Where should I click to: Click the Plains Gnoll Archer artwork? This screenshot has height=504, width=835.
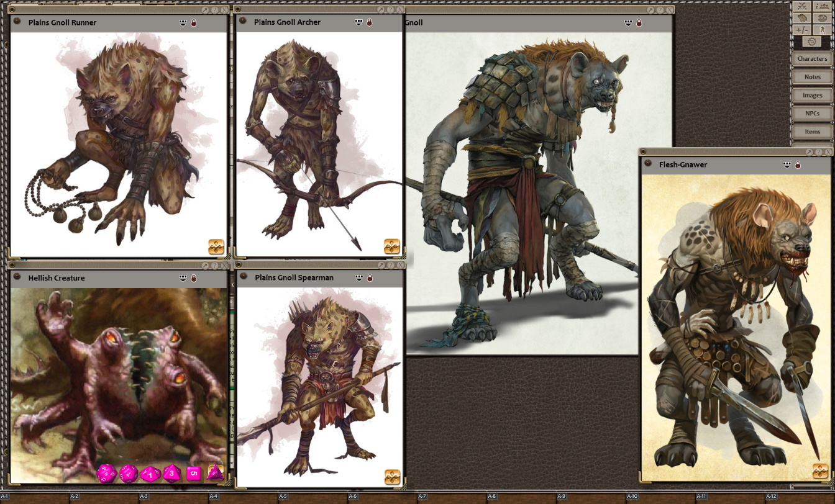click(319, 144)
